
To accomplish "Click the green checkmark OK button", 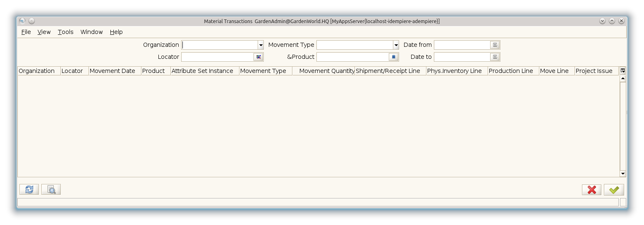I will (x=614, y=189).
